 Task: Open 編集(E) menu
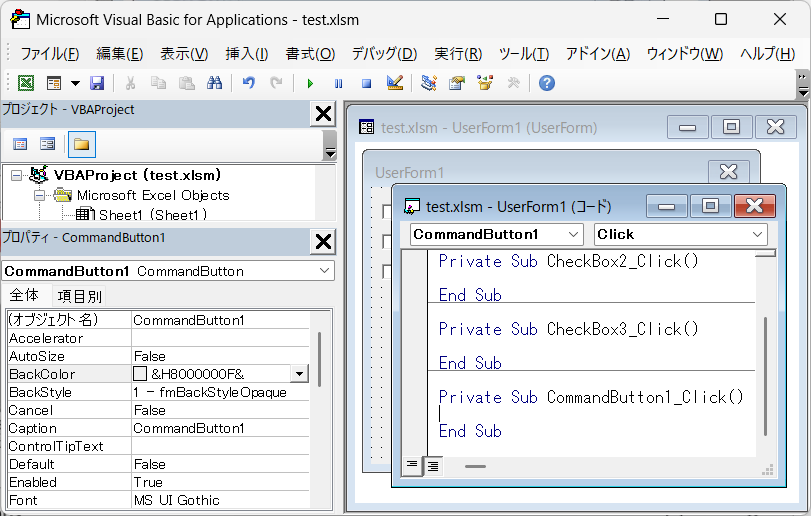(119, 54)
